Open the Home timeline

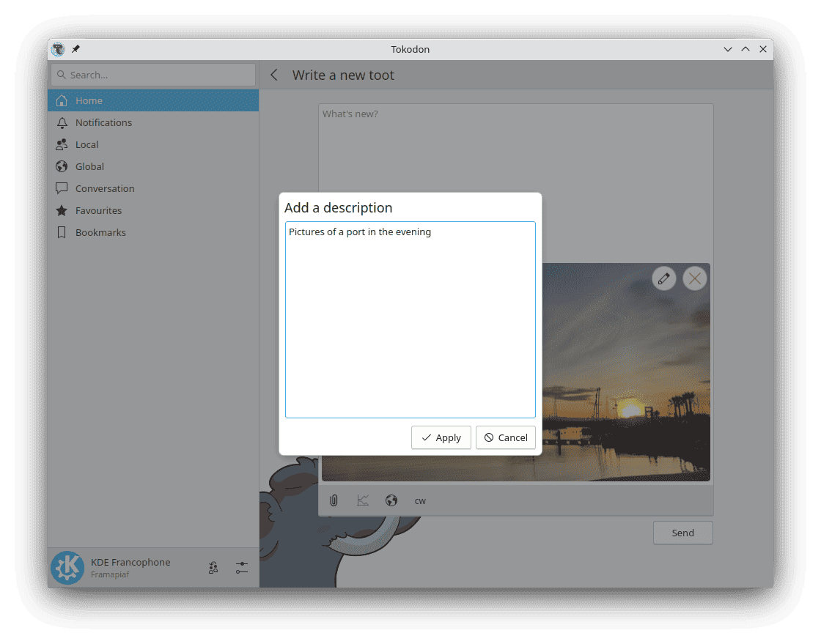click(x=153, y=100)
